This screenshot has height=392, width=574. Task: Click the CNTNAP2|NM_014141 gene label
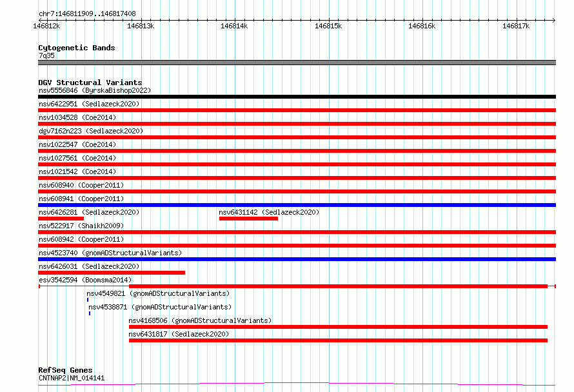[71, 378]
